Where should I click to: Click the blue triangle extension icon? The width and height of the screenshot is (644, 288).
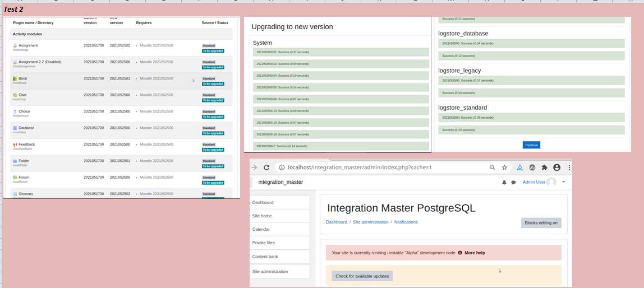click(x=519, y=168)
